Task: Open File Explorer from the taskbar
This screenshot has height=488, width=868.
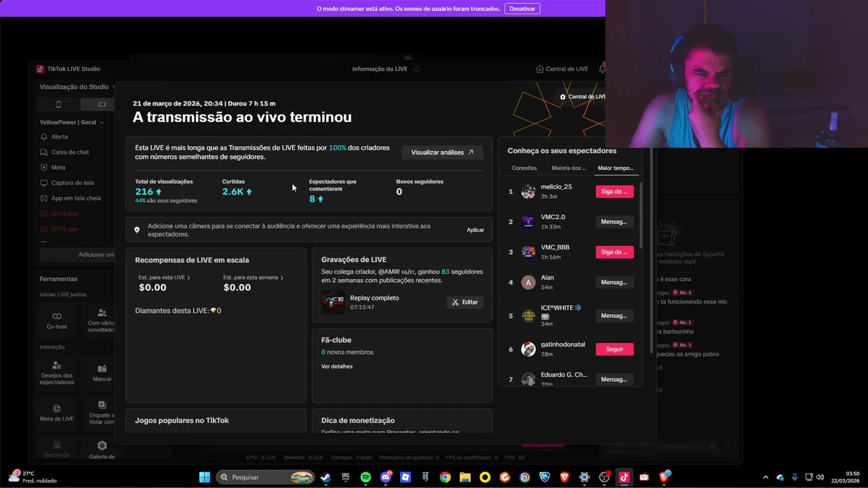Action: [465, 477]
